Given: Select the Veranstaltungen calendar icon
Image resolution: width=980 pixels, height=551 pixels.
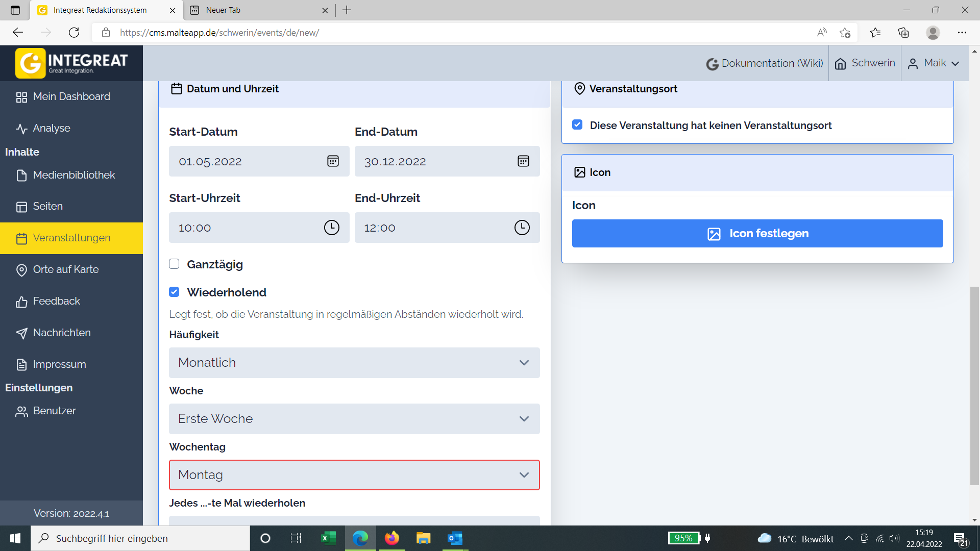Looking at the screenshot, I should (21, 238).
